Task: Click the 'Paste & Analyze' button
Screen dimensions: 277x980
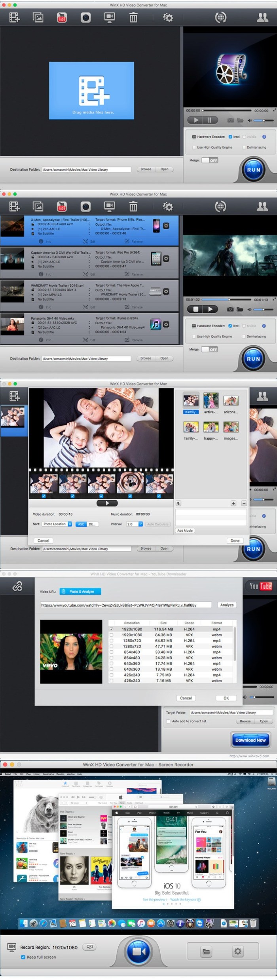Action: tap(81, 592)
